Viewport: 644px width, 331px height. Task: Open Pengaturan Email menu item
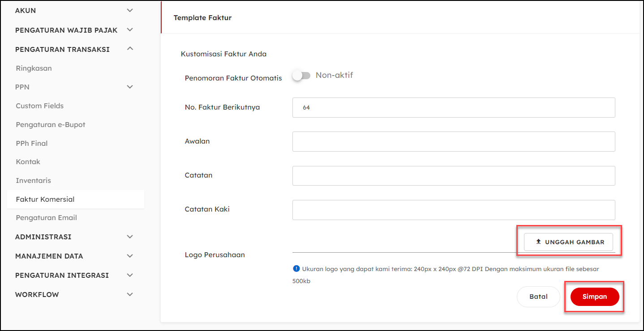[46, 218]
